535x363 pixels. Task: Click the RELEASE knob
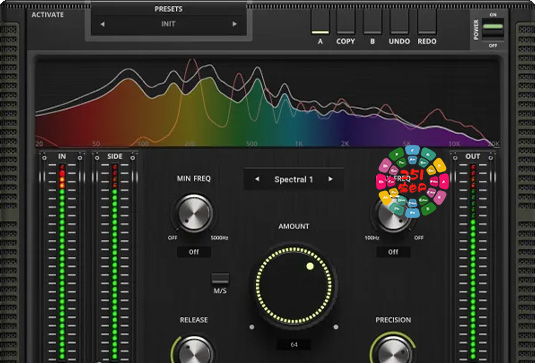coord(194,351)
